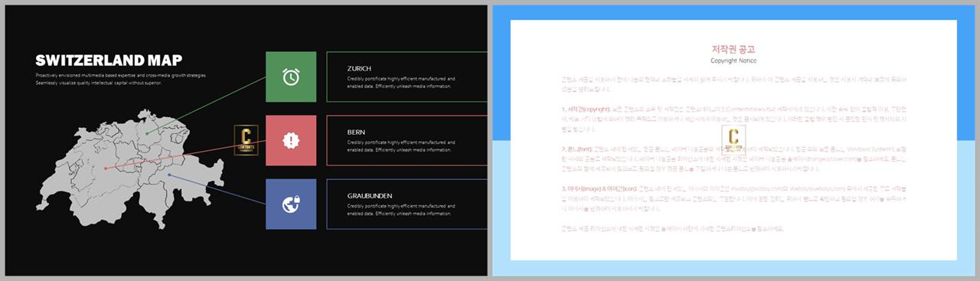This screenshot has height=281, width=980.
Task: Select the description text under GRAUBUNDEN
Action: 401,210
